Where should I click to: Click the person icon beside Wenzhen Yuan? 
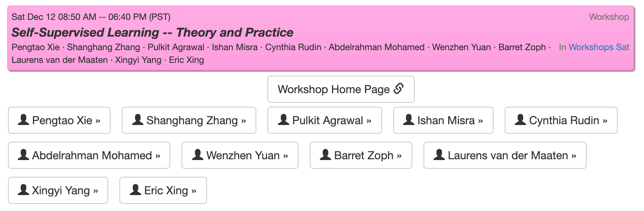click(197, 155)
